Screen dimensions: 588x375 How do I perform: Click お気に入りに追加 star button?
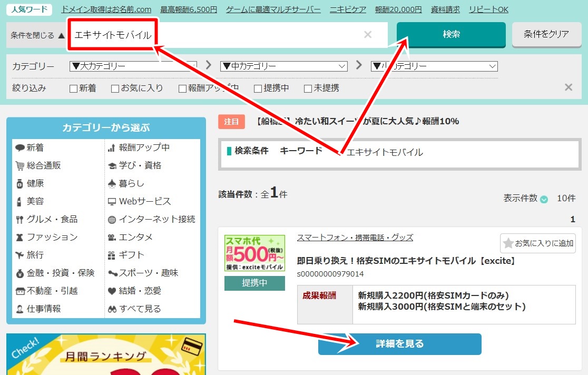[x=538, y=243]
